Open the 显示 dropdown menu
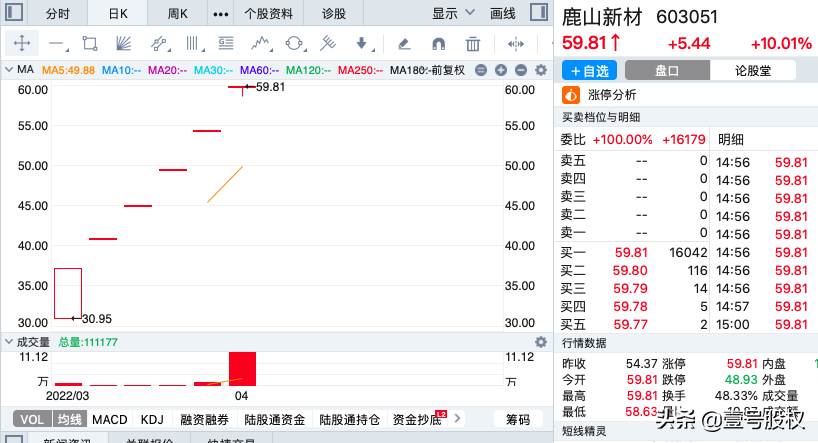 (453, 13)
